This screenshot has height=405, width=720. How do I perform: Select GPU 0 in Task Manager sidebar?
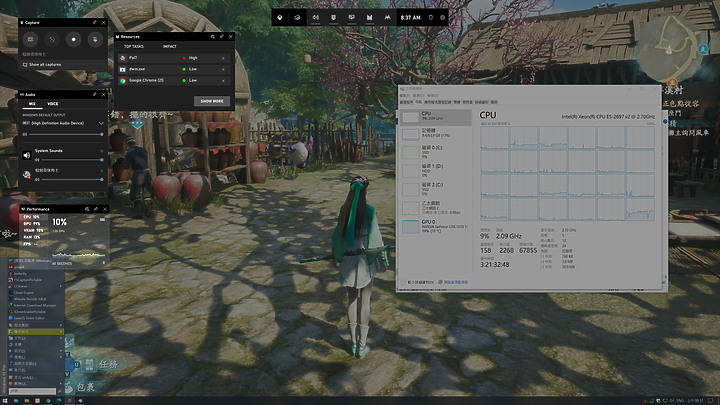click(x=435, y=226)
